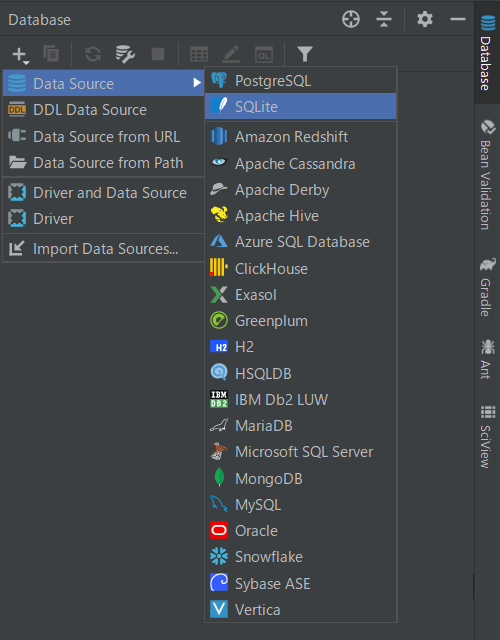Choose Driver and Data Source option

(x=103, y=193)
